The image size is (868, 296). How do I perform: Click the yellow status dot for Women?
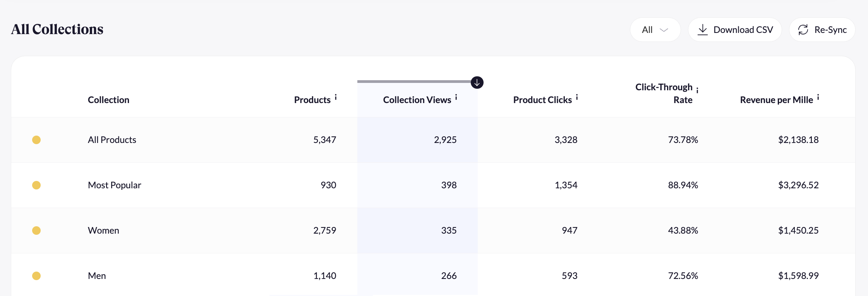[36, 231]
